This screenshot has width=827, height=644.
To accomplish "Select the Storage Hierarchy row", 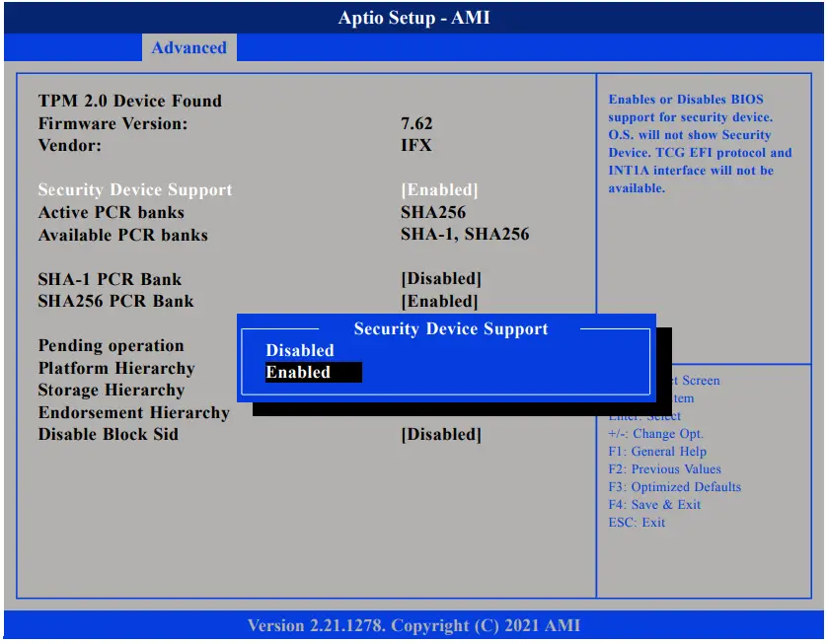I will pyautogui.click(x=112, y=390).
